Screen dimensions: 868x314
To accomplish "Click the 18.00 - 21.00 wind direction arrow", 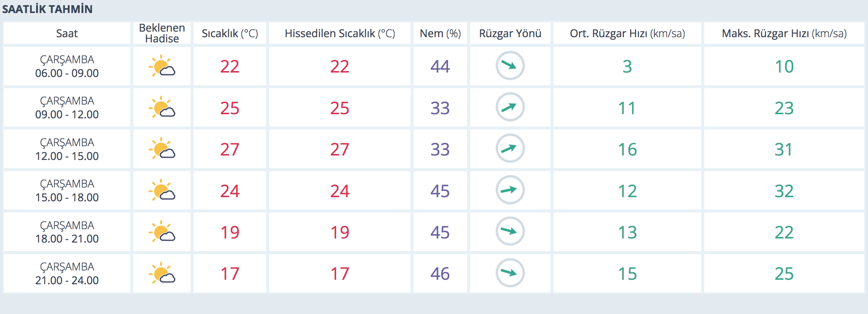I will [x=510, y=231].
